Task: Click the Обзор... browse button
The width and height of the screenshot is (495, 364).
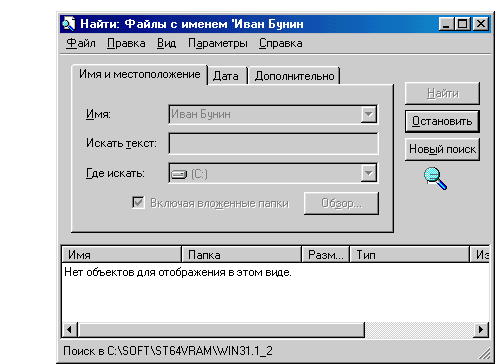Action: coord(341,203)
